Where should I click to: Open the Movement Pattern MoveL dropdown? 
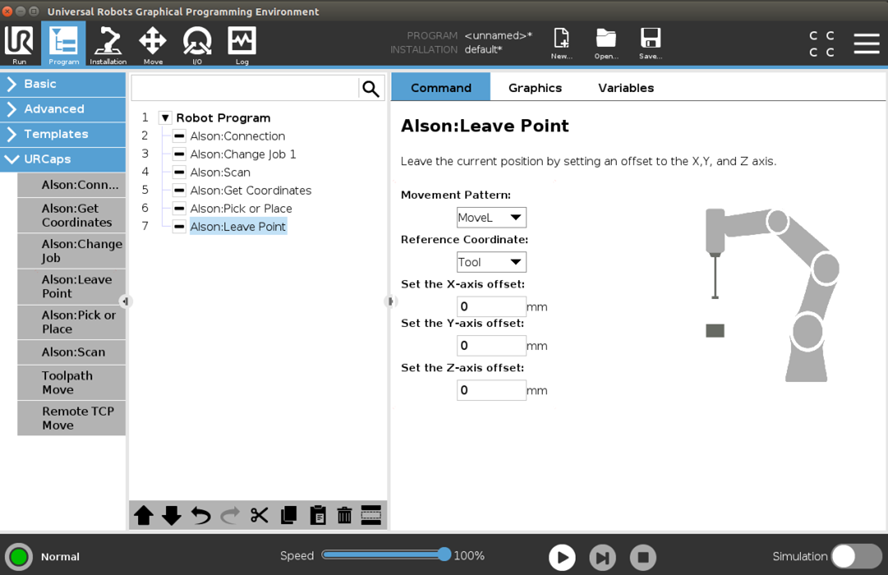pos(492,218)
